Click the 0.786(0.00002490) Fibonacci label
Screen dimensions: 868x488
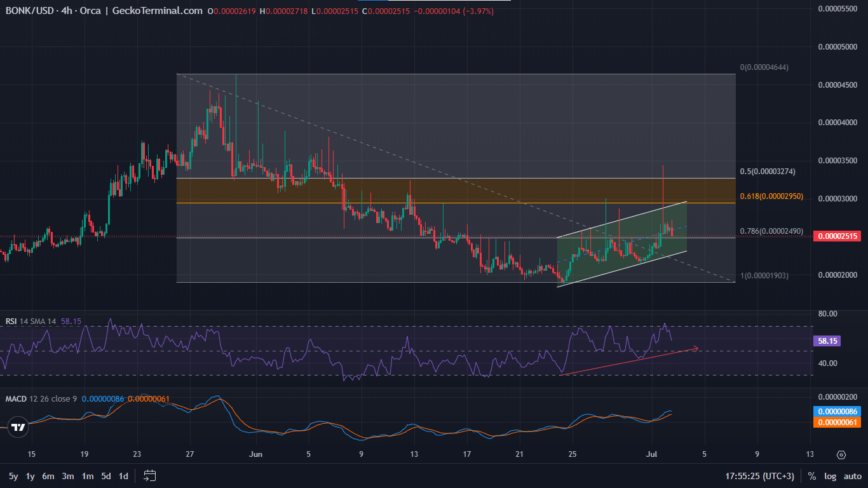[771, 231]
